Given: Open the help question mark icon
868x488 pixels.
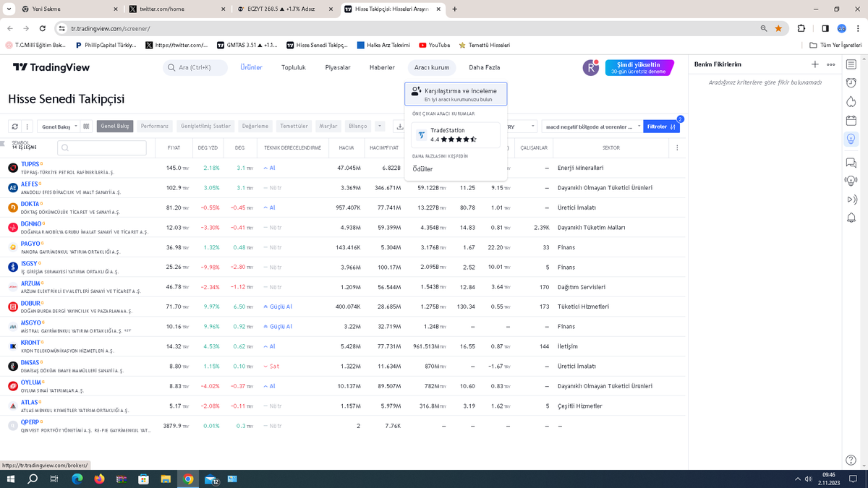Looking at the screenshot, I should point(851,460).
